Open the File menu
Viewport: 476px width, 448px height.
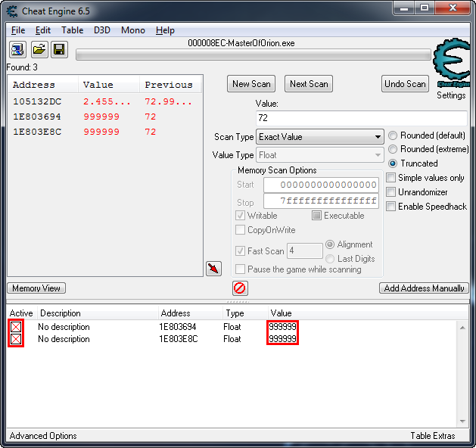click(x=18, y=30)
